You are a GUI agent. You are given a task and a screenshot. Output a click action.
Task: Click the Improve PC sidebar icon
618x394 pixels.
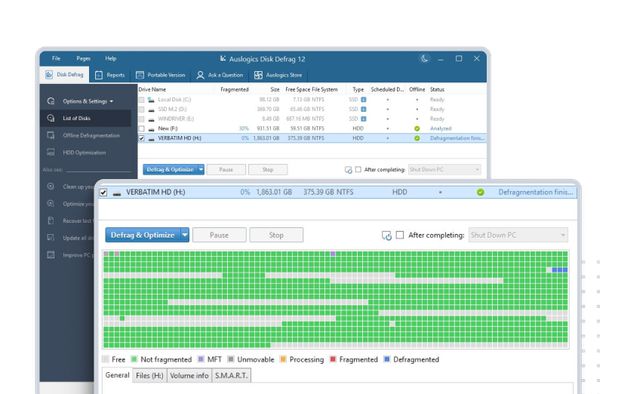(51, 255)
